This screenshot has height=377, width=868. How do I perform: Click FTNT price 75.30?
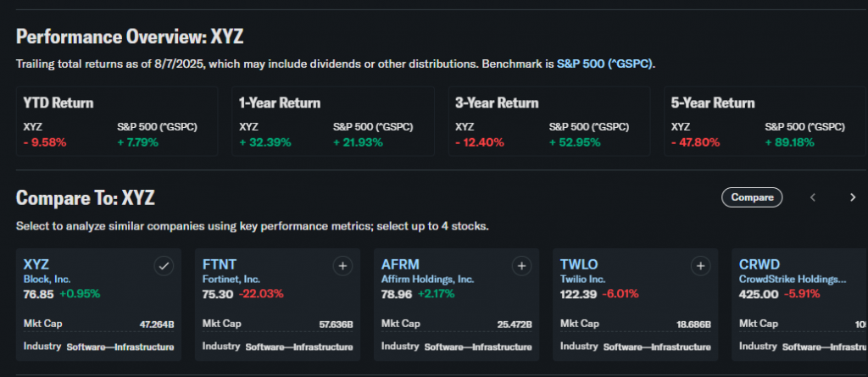click(x=218, y=294)
